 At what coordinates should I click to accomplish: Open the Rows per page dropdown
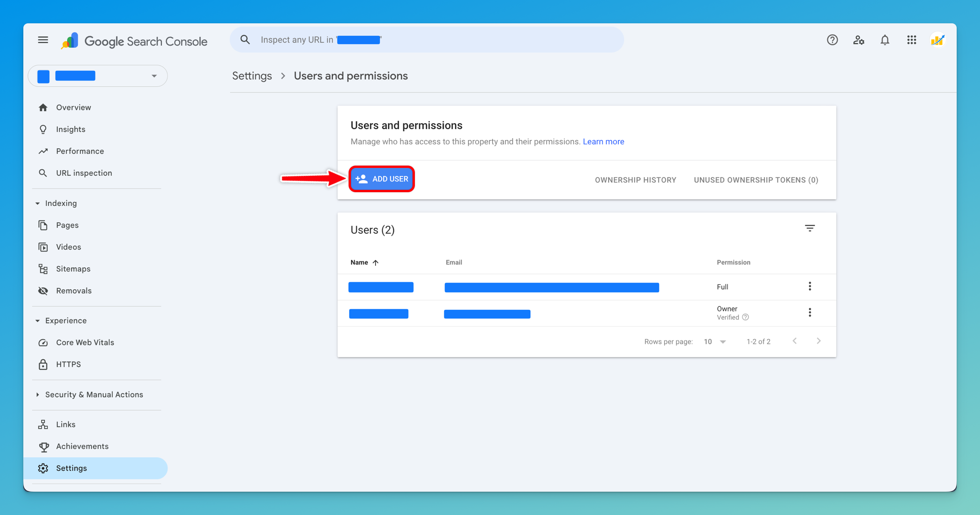pos(714,341)
